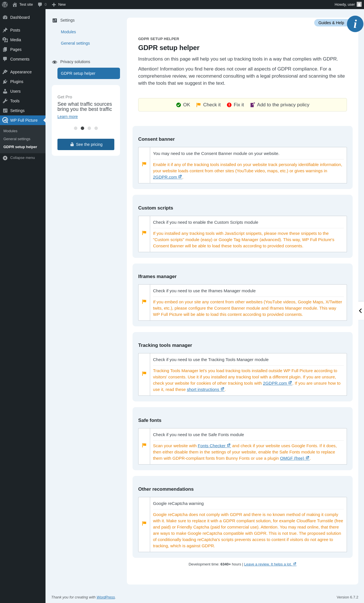Open the comments bubble icon in the admin bar
364x603 pixels.
[x=40, y=5]
